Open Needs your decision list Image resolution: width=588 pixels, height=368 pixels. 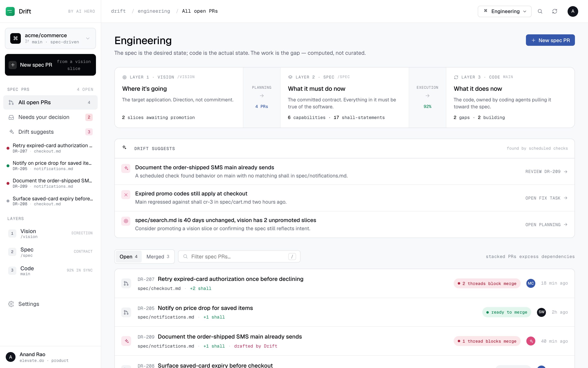(x=50, y=117)
